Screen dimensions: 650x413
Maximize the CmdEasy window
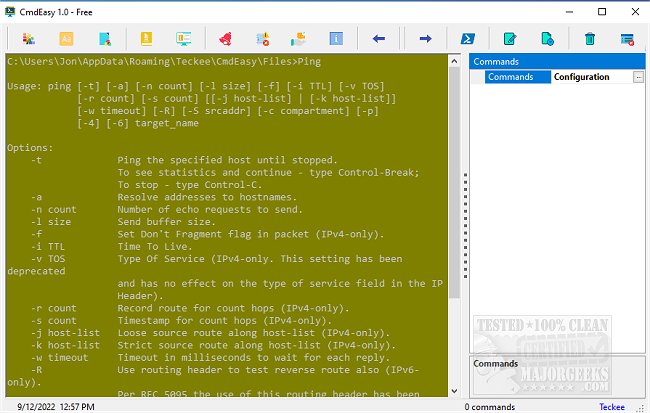click(x=602, y=12)
